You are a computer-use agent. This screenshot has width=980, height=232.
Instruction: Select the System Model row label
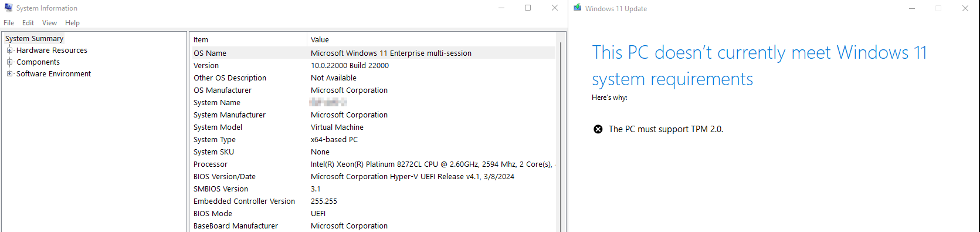218,127
